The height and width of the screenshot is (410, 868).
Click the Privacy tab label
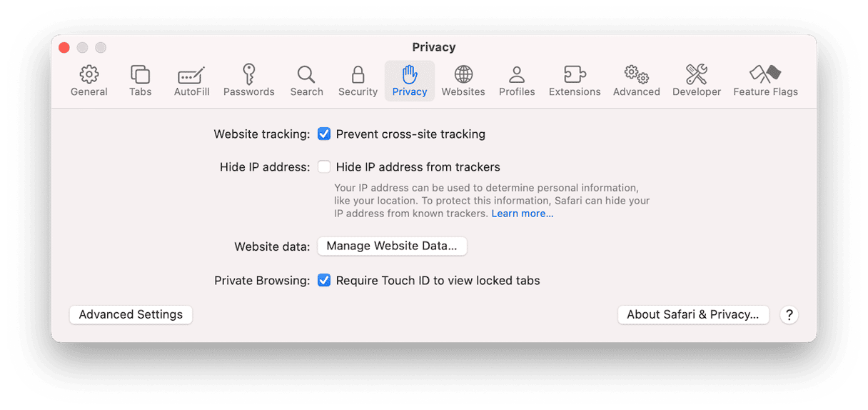(x=410, y=92)
